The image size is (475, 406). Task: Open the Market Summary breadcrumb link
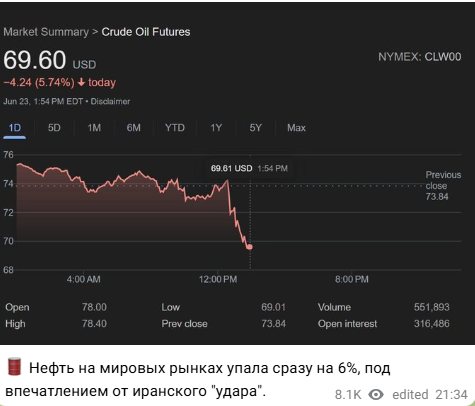click(x=46, y=32)
